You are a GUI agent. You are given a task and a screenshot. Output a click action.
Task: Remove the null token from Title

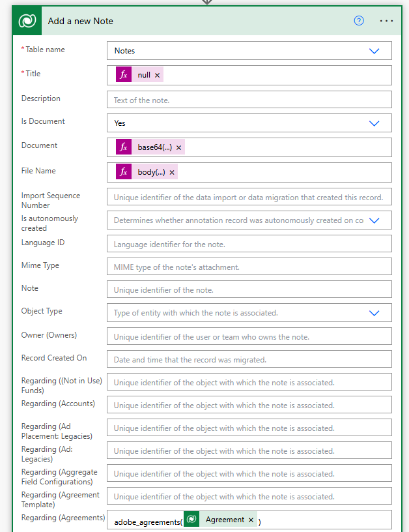tap(158, 76)
